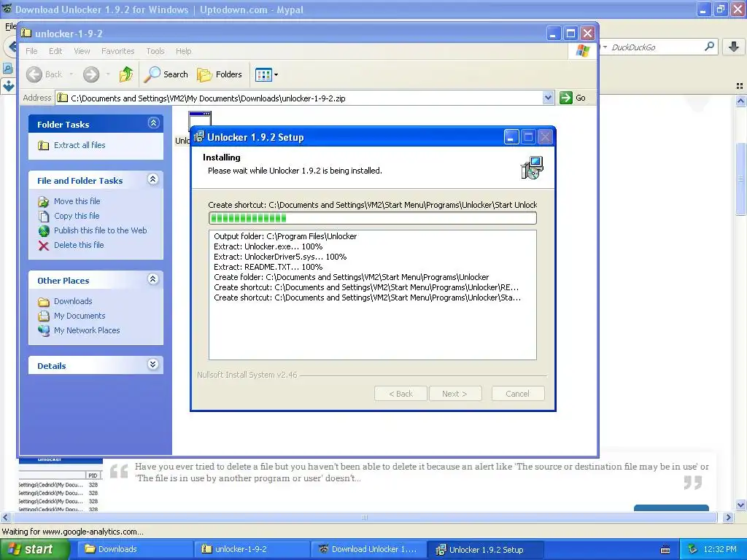Click Extract all files link
Screen dimensions: 747x560
(x=80, y=145)
